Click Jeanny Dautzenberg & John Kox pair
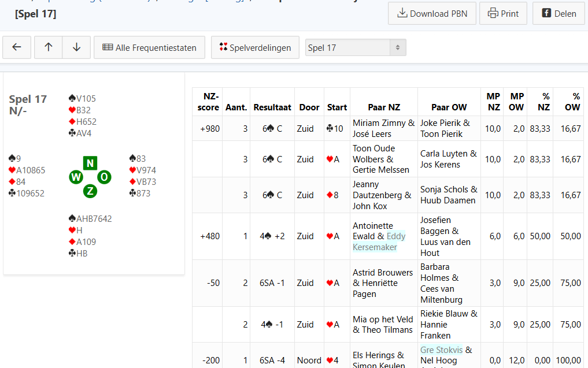Screen dimensions: 588x368 pyautogui.click(x=384, y=195)
